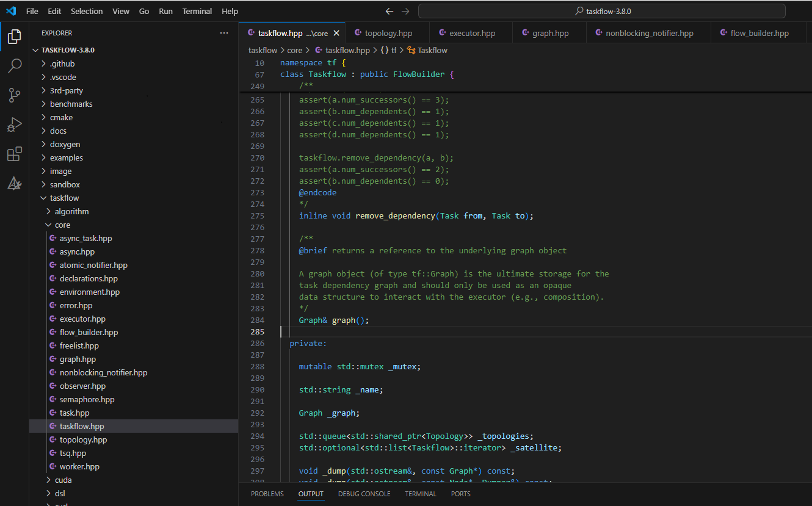Viewport: 812px width, 506px height.
Task: Click the Taskflow breadcrumb symbol
Action: 432,50
